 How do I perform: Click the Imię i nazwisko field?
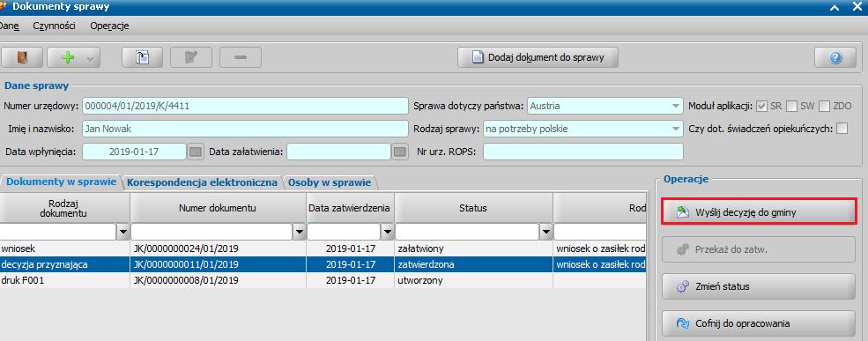point(245,129)
